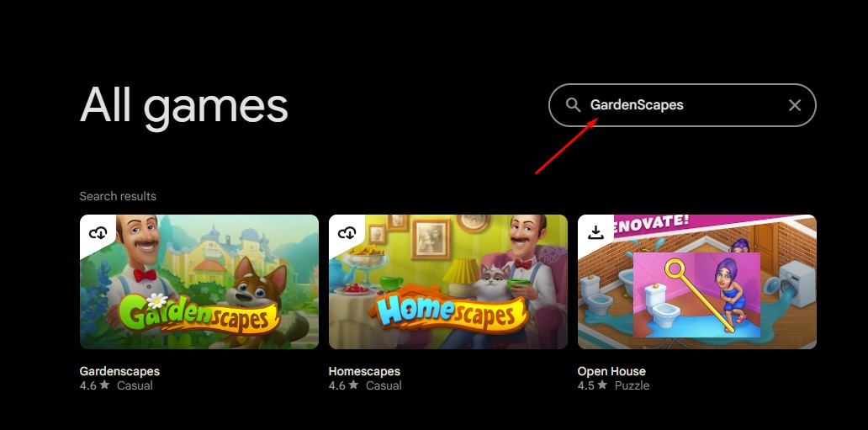Open the Gardenscapes game thumbnail
This screenshot has width=868, height=430.
(199, 282)
